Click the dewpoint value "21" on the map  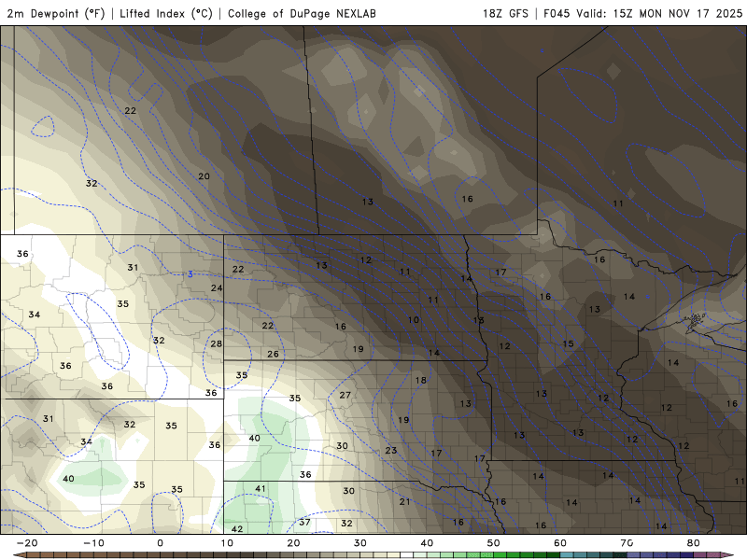(x=404, y=501)
